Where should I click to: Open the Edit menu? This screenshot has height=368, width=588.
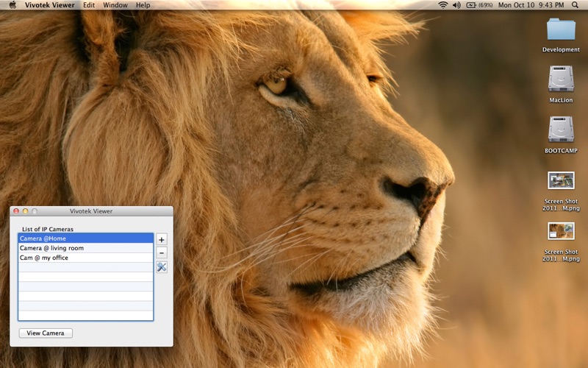pyautogui.click(x=89, y=5)
